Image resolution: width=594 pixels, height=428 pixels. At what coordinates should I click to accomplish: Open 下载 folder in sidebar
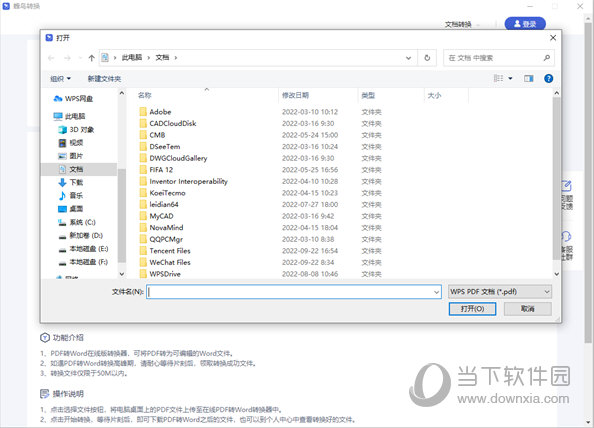[x=71, y=183]
